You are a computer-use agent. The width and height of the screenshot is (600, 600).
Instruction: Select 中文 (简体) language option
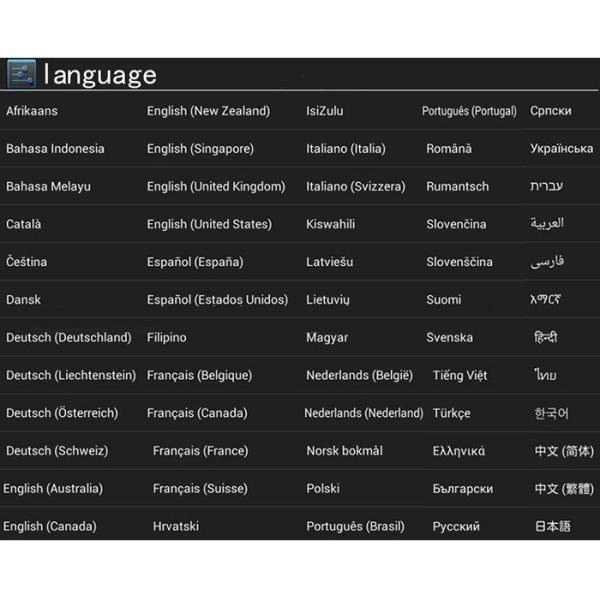pyautogui.click(x=563, y=451)
